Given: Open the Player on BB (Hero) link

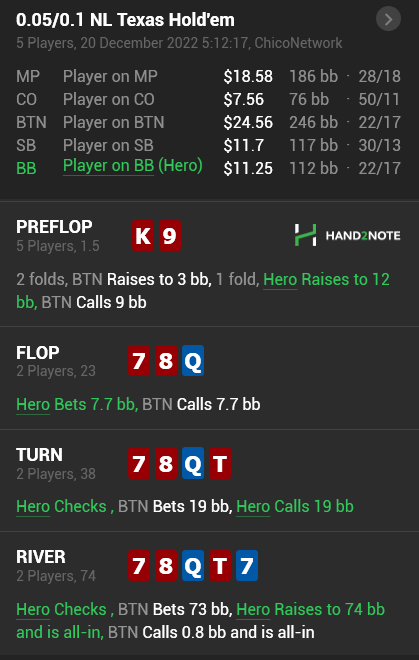Looking at the screenshot, I should [133, 165].
